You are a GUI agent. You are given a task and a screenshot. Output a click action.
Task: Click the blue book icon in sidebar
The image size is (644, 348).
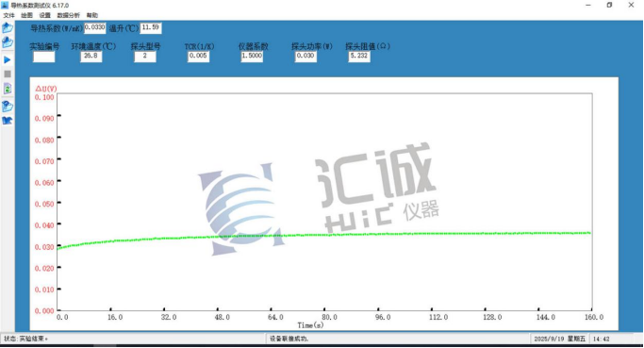tap(8, 121)
